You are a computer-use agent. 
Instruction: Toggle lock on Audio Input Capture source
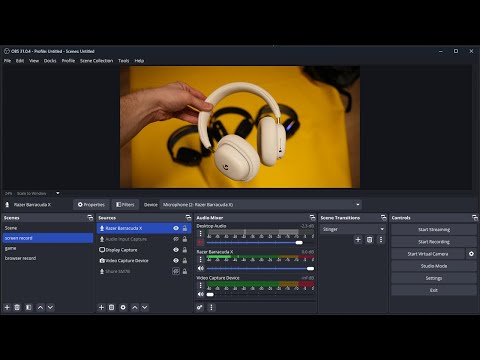pos(185,239)
